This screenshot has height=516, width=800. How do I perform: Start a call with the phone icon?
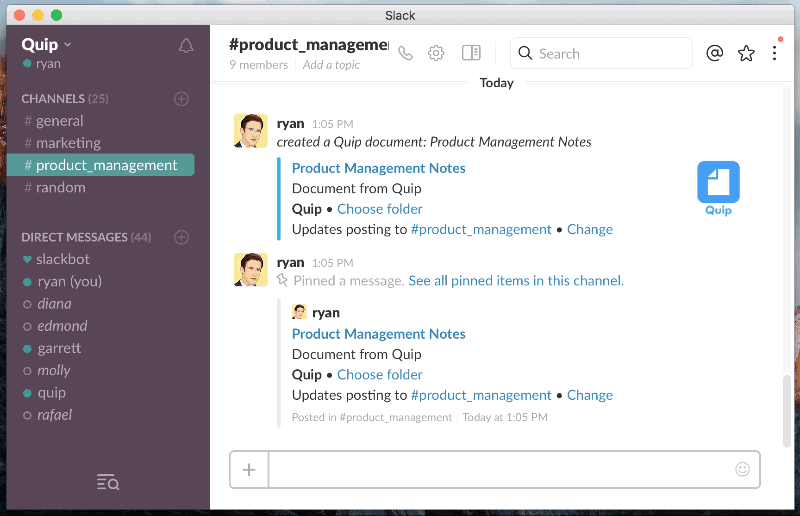pyautogui.click(x=405, y=54)
